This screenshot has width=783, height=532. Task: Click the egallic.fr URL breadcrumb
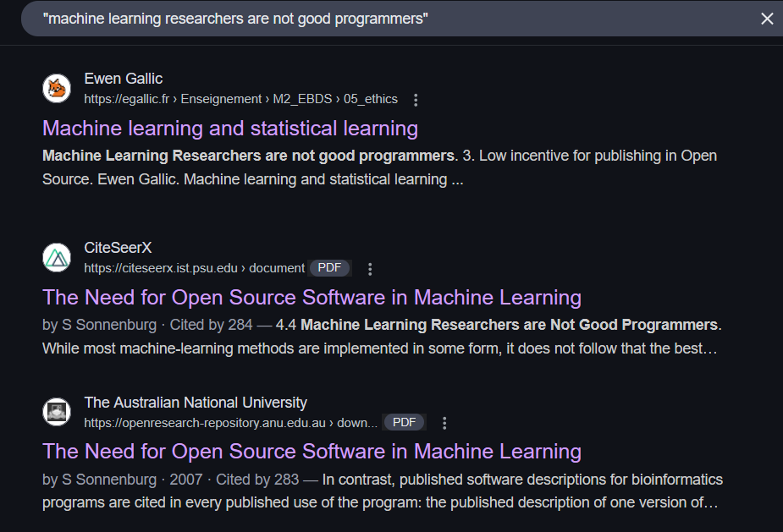240,99
